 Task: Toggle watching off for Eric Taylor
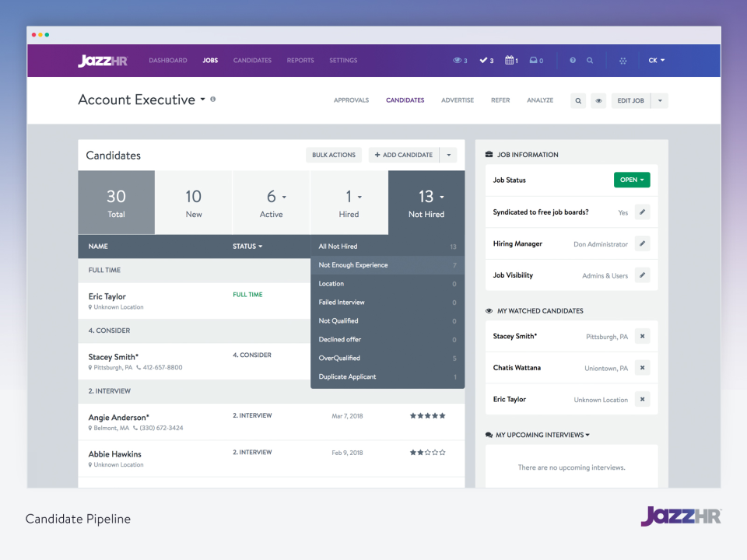pyautogui.click(x=641, y=399)
